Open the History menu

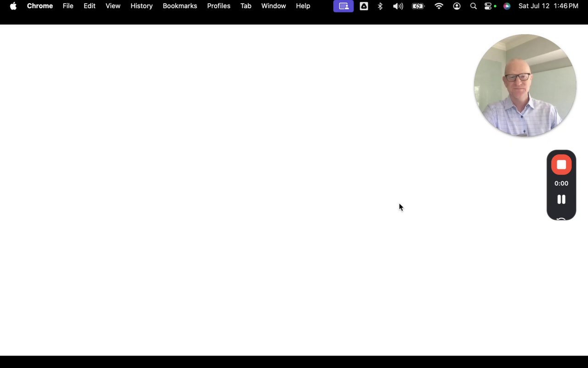pos(141,6)
